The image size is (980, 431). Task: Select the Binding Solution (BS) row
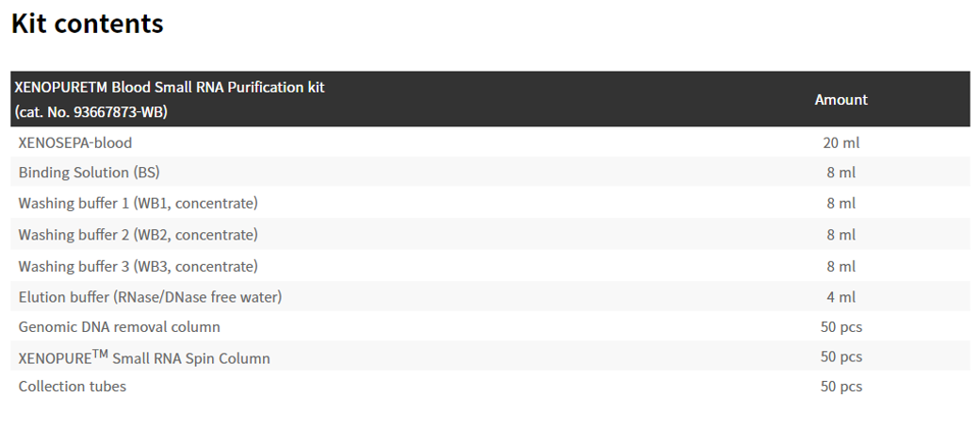87,173
